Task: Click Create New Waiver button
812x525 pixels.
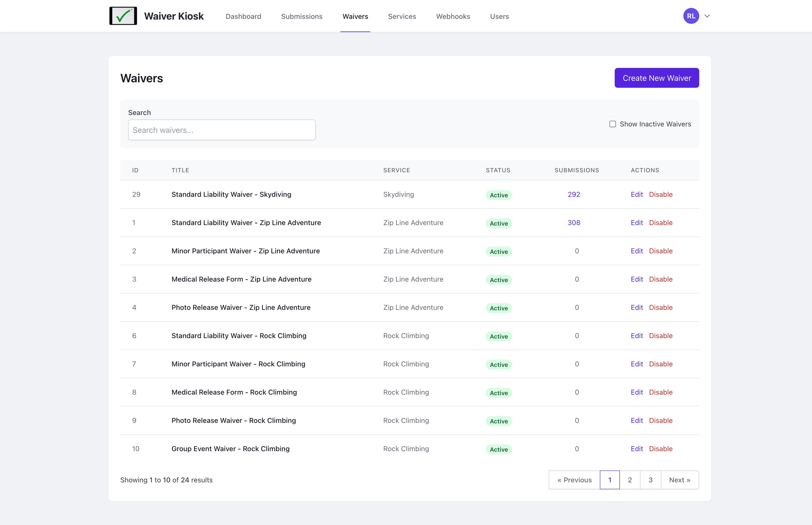Action: pos(656,78)
